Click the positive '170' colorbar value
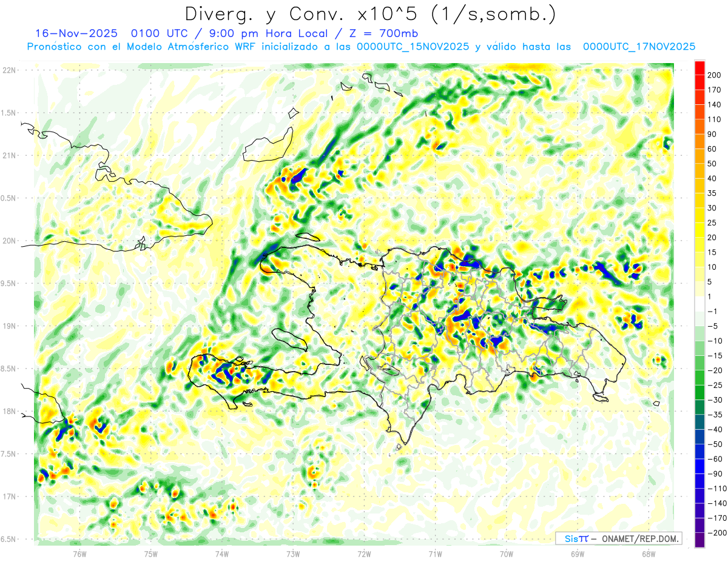The height and width of the screenshot is (562, 728). point(714,90)
